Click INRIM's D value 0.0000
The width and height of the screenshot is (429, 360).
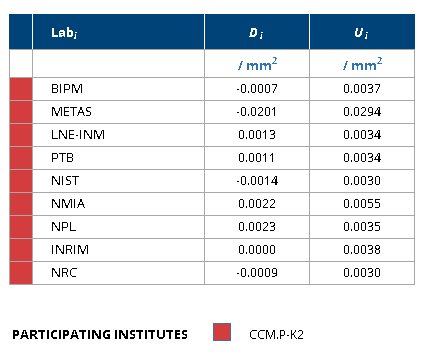257,250
